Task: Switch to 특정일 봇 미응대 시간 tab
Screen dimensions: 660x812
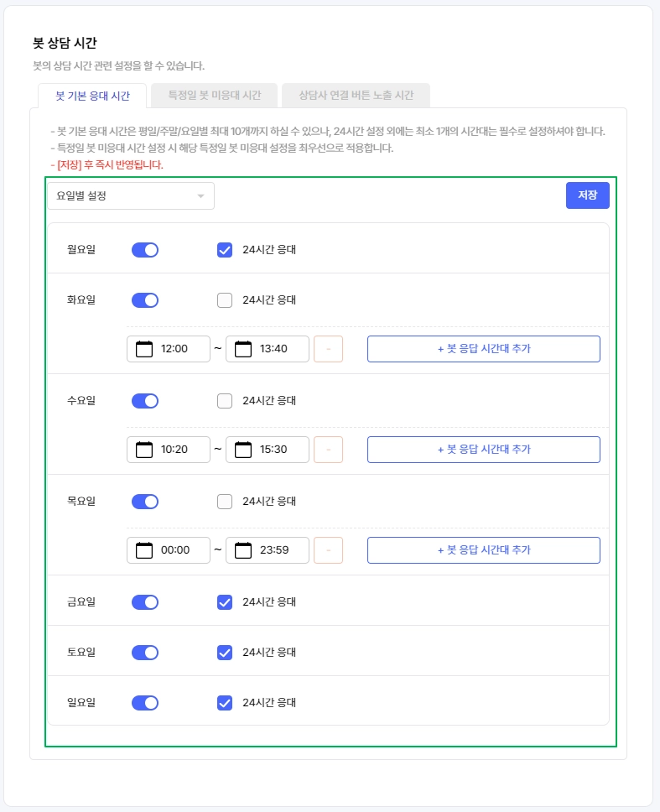Action: (x=215, y=96)
